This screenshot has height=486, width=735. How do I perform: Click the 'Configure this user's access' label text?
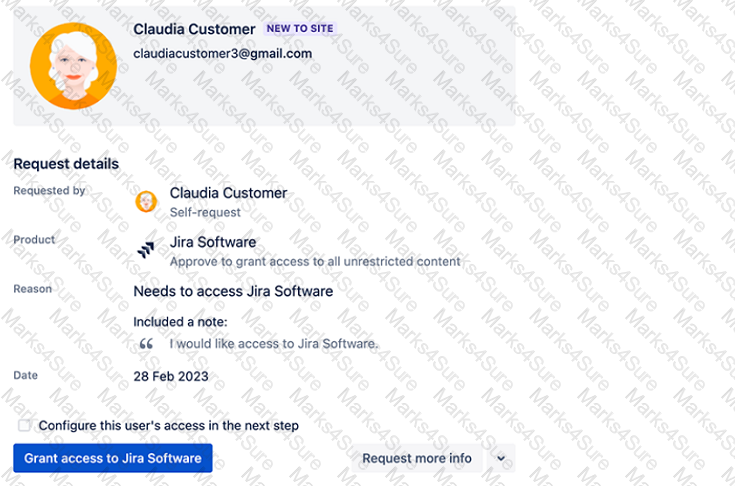pyautogui.click(x=168, y=425)
